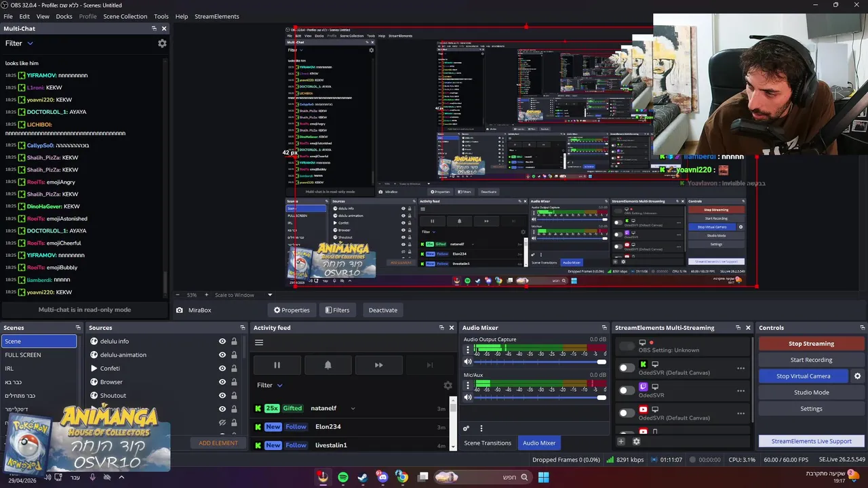Show hidden system tray icons
868x488 pixels.
121,477
